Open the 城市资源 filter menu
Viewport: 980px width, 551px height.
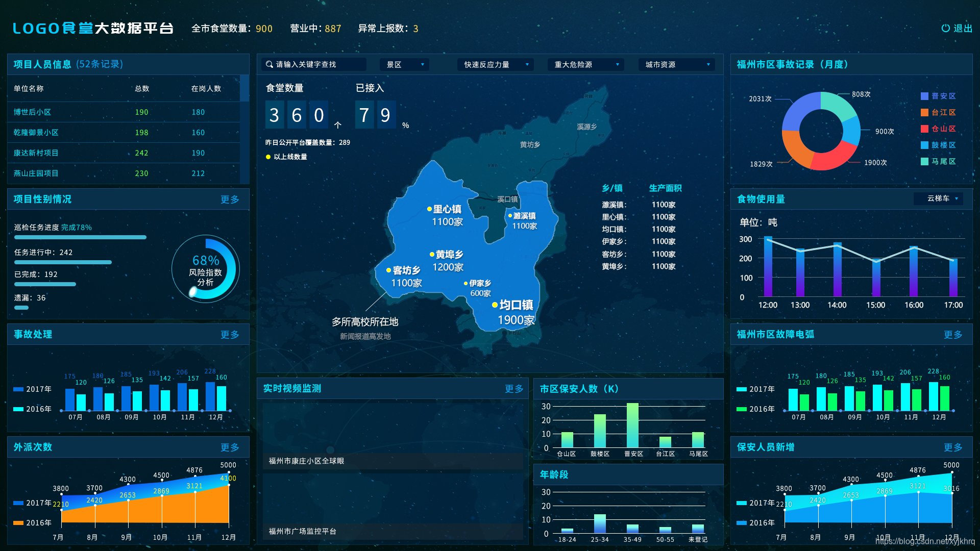[x=676, y=65]
